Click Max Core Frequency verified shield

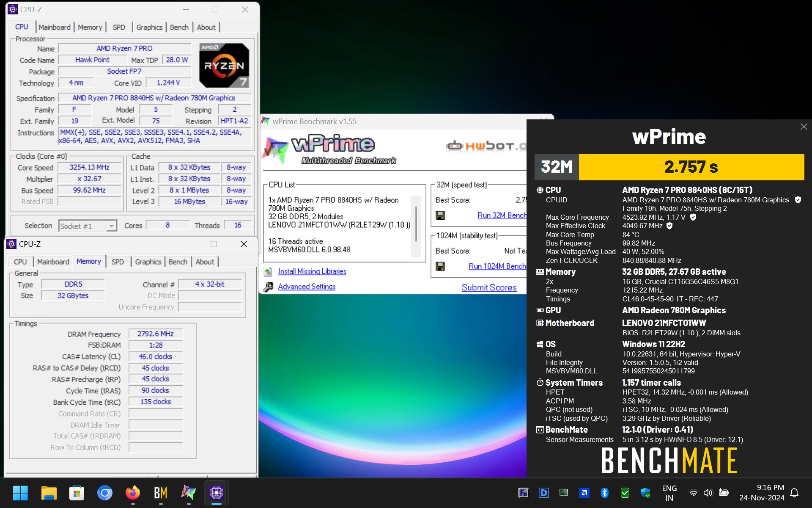(693, 217)
